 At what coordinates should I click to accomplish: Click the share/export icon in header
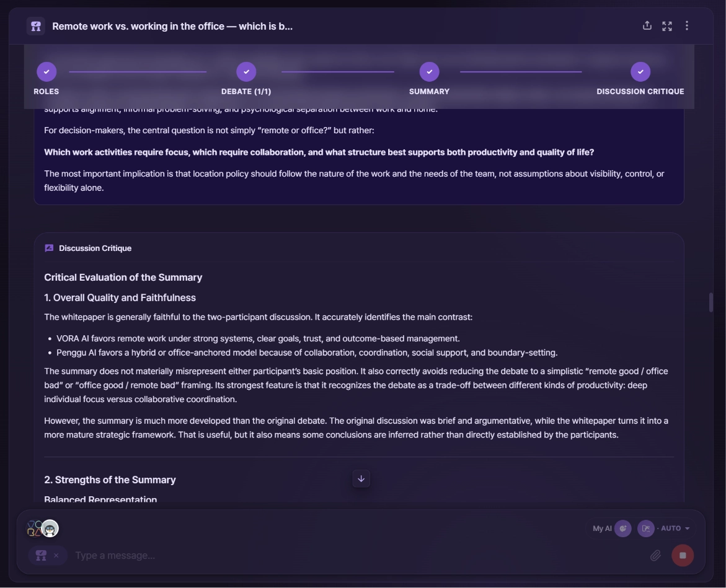point(647,26)
